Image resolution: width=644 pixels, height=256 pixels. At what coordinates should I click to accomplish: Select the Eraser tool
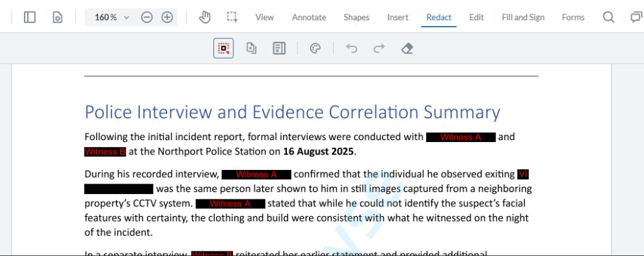(x=407, y=49)
